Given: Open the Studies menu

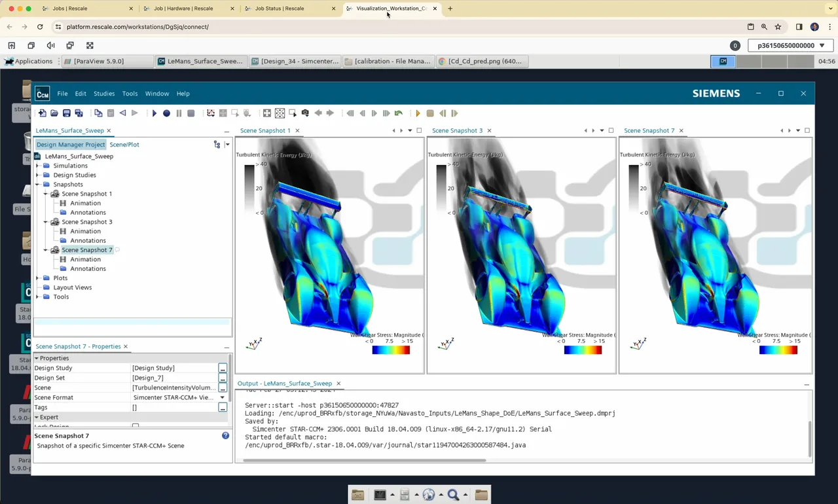Looking at the screenshot, I should point(104,94).
